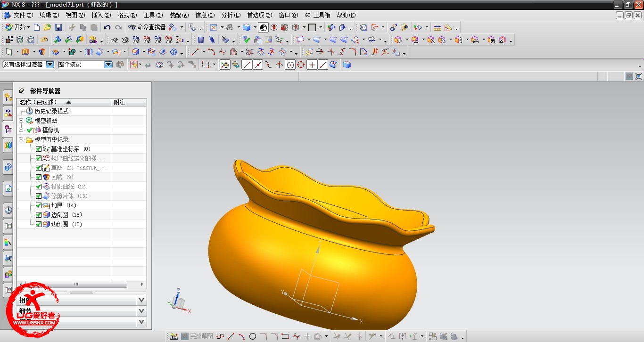
Task: Open the 整个装配 scope dropdown
Action: [x=108, y=65]
